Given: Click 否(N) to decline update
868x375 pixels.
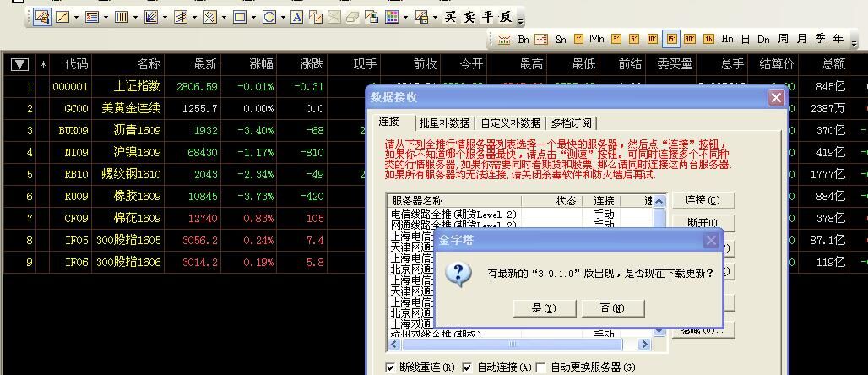Looking at the screenshot, I should tap(612, 308).
